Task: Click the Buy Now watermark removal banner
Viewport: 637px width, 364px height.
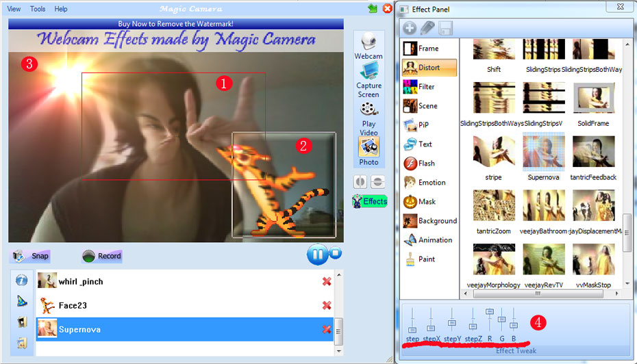Action: click(x=176, y=24)
